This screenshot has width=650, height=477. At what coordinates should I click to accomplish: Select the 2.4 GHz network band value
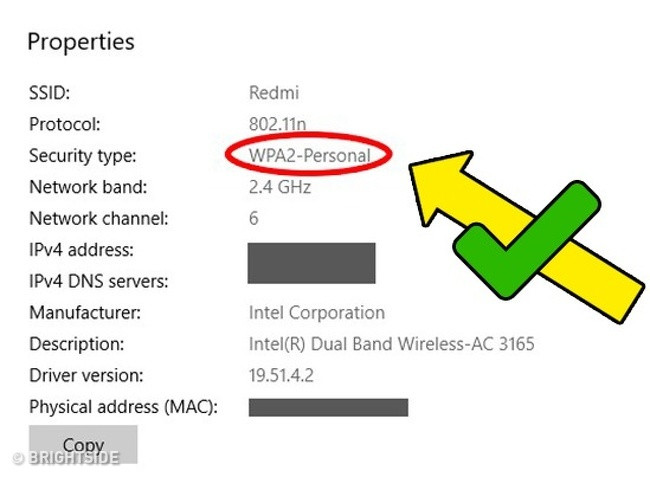pos(280,187)
